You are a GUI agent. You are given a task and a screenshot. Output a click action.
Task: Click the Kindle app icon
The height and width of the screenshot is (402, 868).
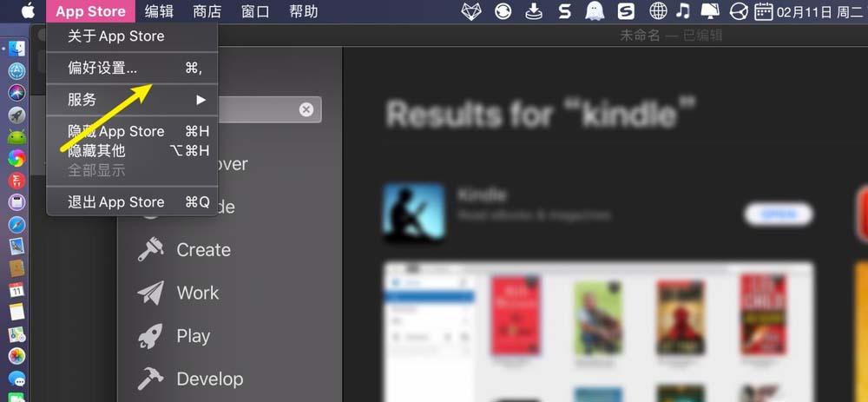click(x=414, y=214)
